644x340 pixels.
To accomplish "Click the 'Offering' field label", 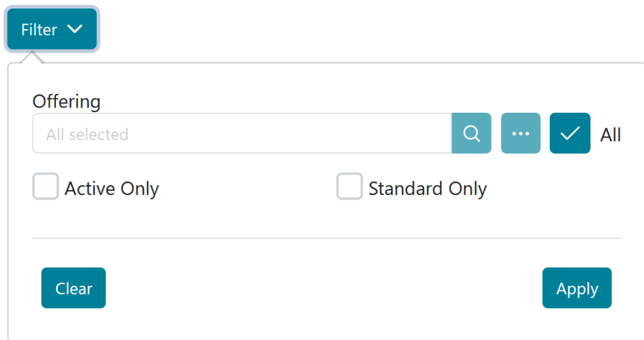I will [67, 101].
